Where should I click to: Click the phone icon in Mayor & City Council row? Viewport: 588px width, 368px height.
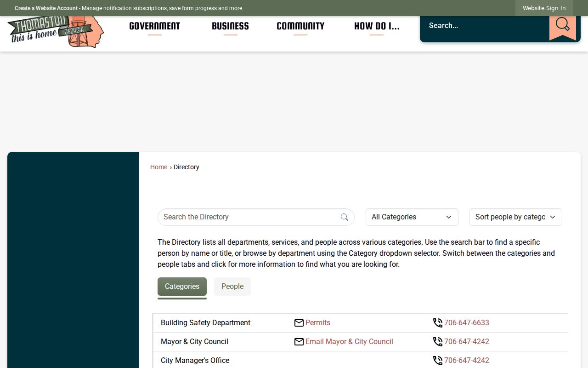click(438, 342)
